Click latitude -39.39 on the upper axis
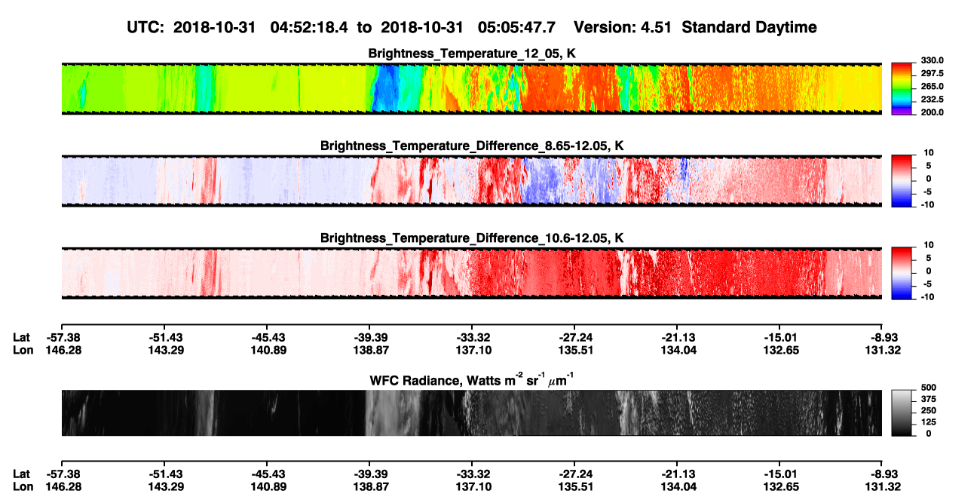The width and height of the screenshot is (980, 503). pos(369,337)
